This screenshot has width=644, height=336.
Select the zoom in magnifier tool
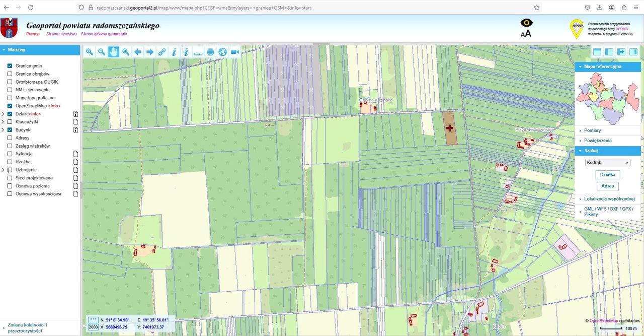pyautogui.click(x=90, y=52)
